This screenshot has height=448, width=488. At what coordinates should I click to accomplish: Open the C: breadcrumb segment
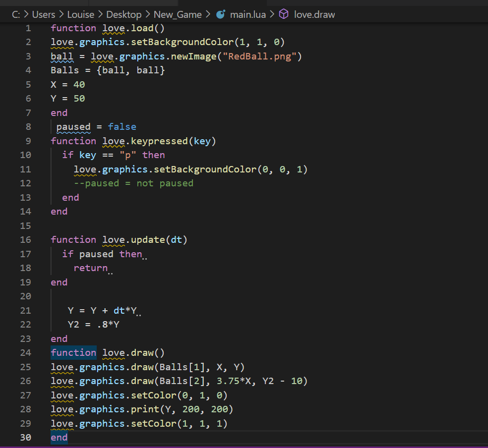tap(16, 14)
